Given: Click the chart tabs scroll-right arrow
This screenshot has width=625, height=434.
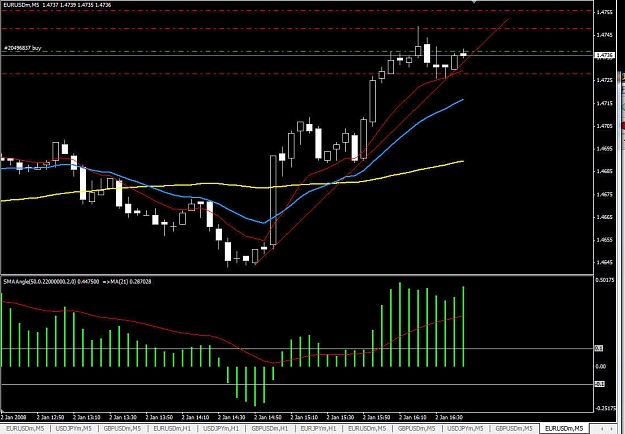Looking at the screenshot, I should pos(612,429).
